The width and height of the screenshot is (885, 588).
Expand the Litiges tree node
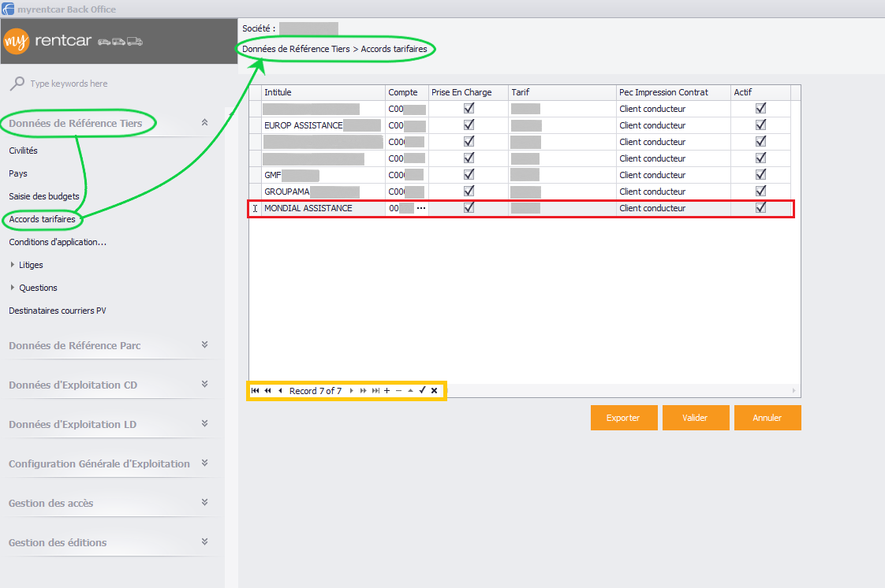coord(13,264)
